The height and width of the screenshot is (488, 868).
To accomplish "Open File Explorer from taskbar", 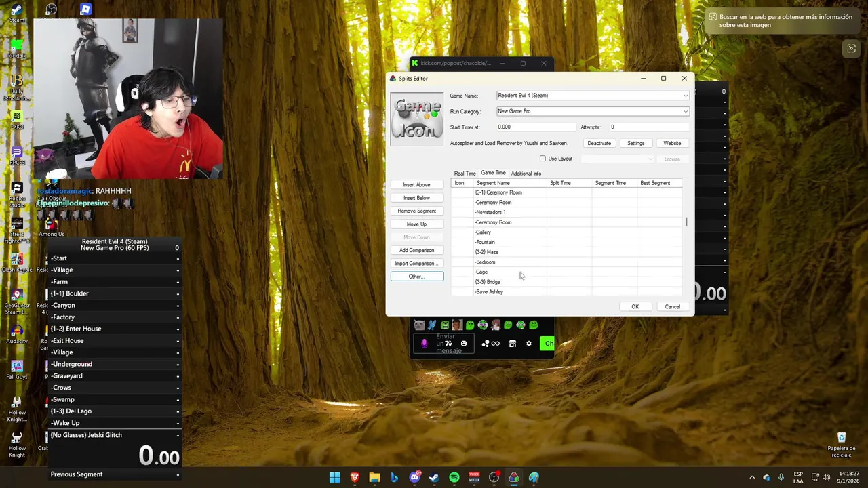I will click(374, 478).
